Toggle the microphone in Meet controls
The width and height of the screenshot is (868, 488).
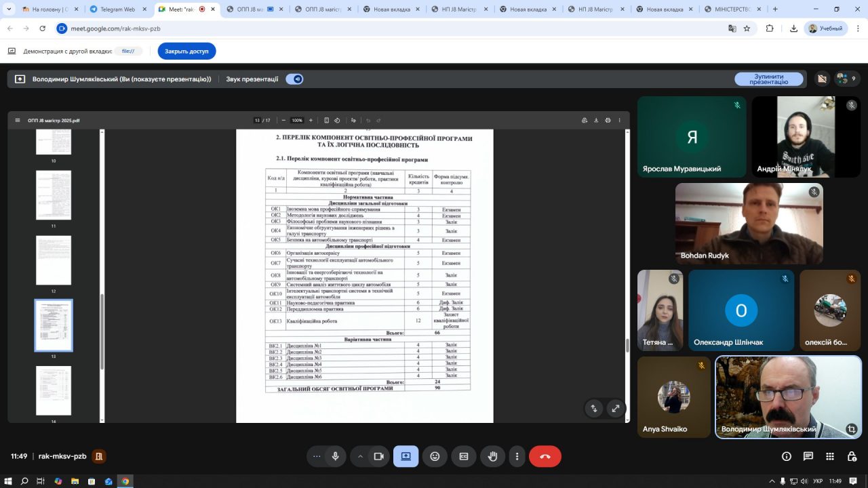(x=335, y=456)
